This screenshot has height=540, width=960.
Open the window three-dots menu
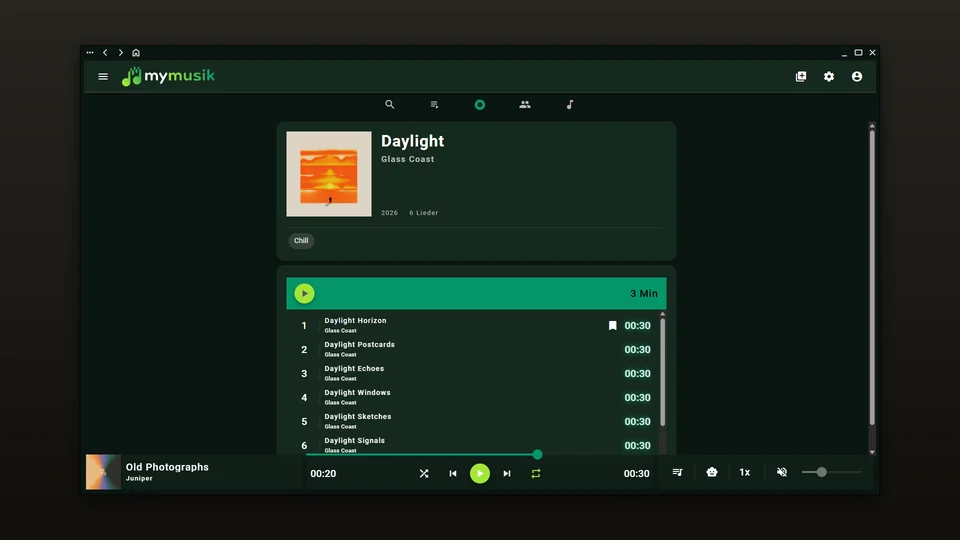pos(90,53)
